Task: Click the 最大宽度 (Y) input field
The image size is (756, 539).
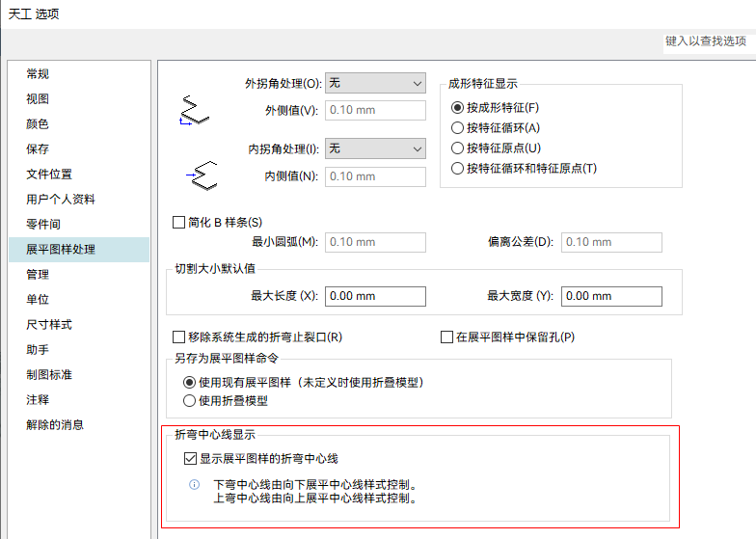Action: pos(611,296)
